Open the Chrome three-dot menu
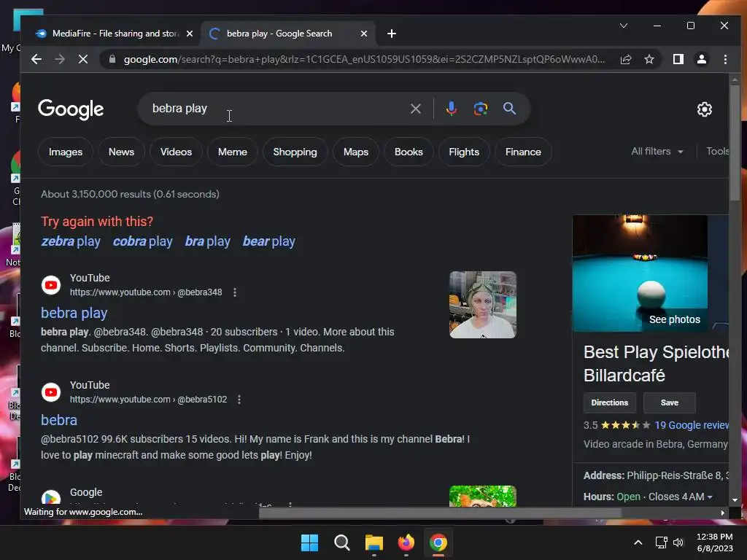This screenshot has width=747, height=560. [725, 59]
